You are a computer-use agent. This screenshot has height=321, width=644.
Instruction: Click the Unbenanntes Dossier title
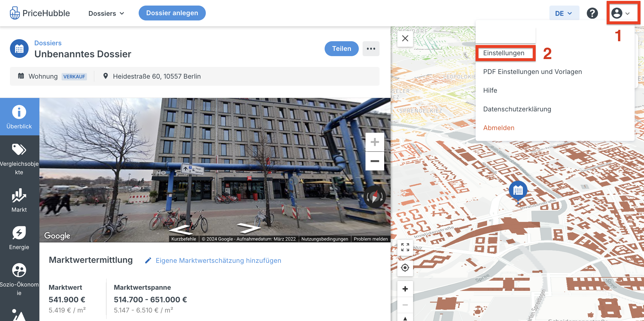coord(83,54)
